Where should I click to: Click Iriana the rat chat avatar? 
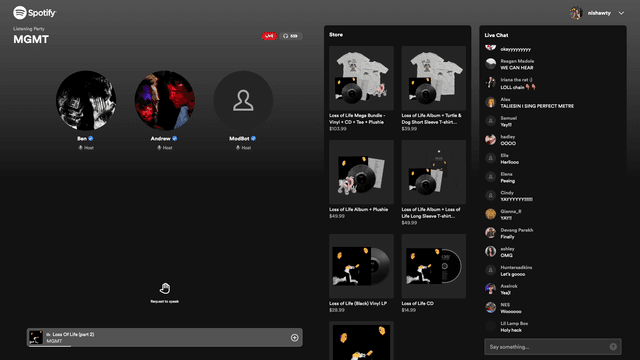click(x=491, y=83)
